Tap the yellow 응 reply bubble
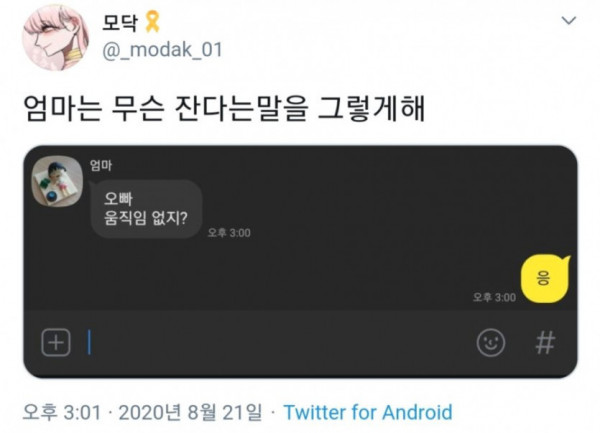The height and width of the screenshot is (433, 600). pos(545,279)
